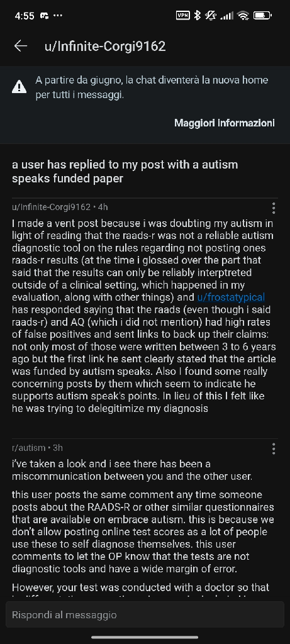Tap the Wi-Fi status icon

pyautogui.click(x=243, y=16)
